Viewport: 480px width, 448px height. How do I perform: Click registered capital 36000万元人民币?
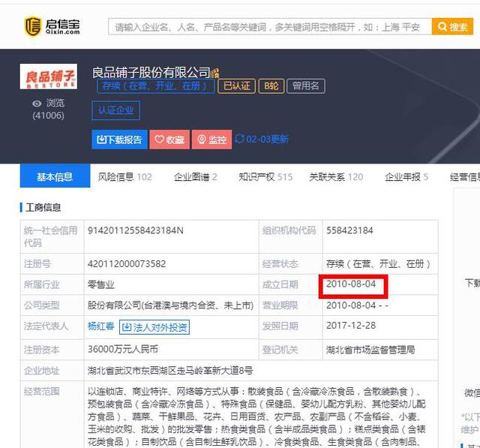123,349
